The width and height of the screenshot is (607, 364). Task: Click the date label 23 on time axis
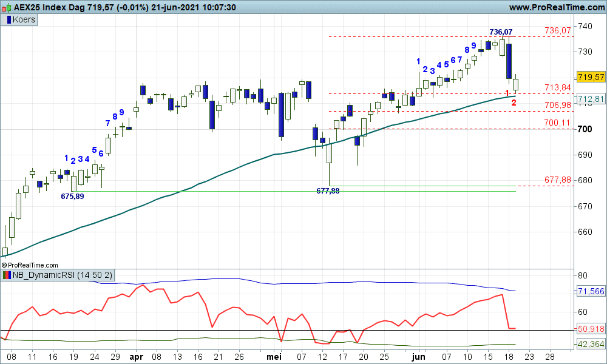(x=529, y=357)
